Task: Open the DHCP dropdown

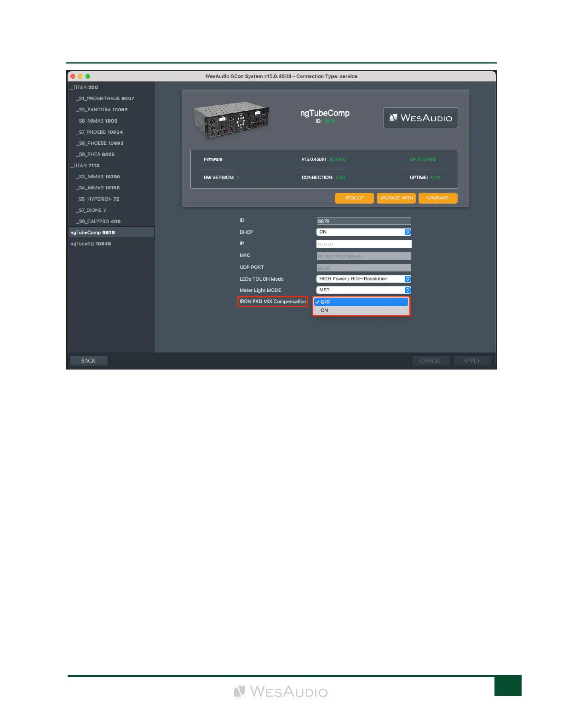Action: click(363, 232)
